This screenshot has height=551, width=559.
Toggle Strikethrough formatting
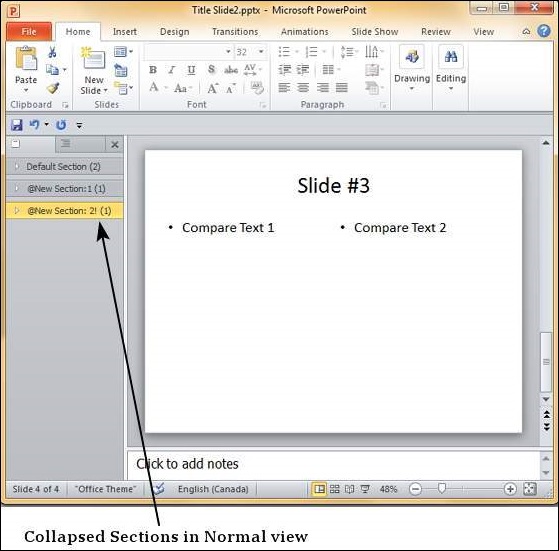[231, 70]
